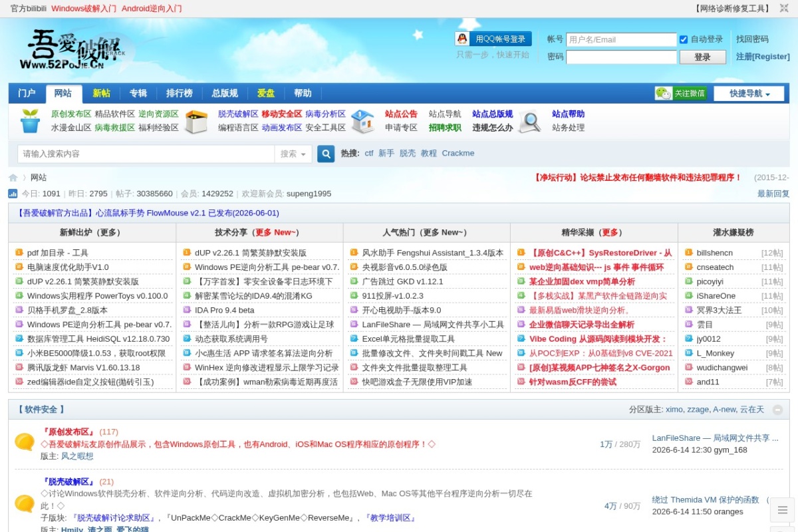Open the 搜索 type dropdown

(293, 154)
